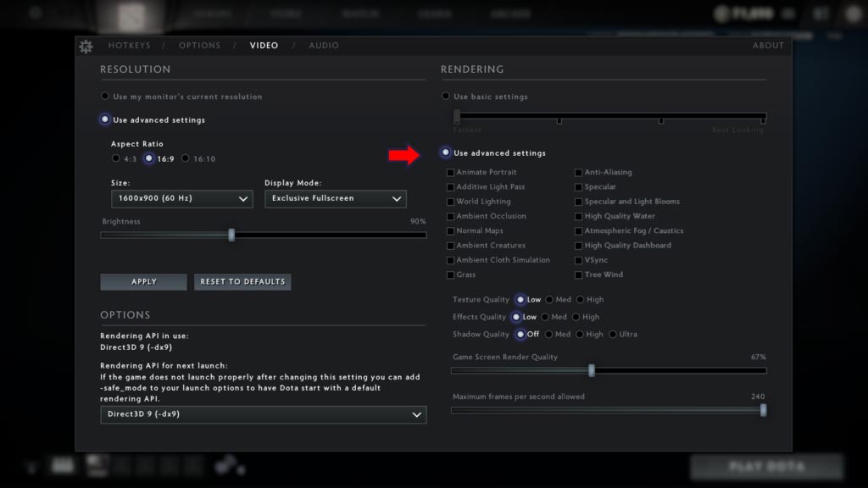Enable the Anti-Aliasing checkbox
The height and width of the screenshot is (488, 868).
pos(577,172)
